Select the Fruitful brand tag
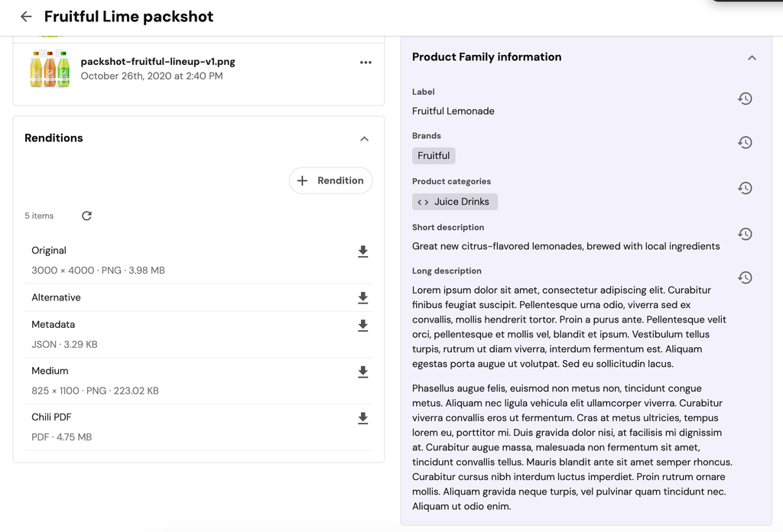The image size is (783, 532). (x=434, y=156)
